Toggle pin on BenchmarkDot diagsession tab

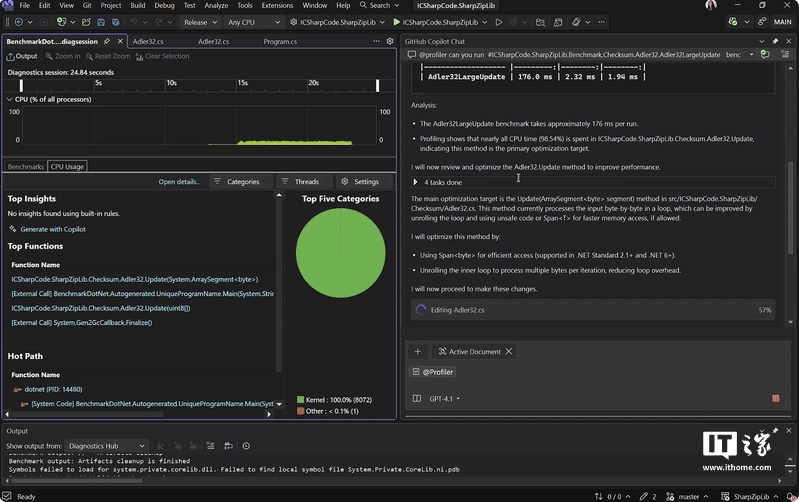point(107,41)
